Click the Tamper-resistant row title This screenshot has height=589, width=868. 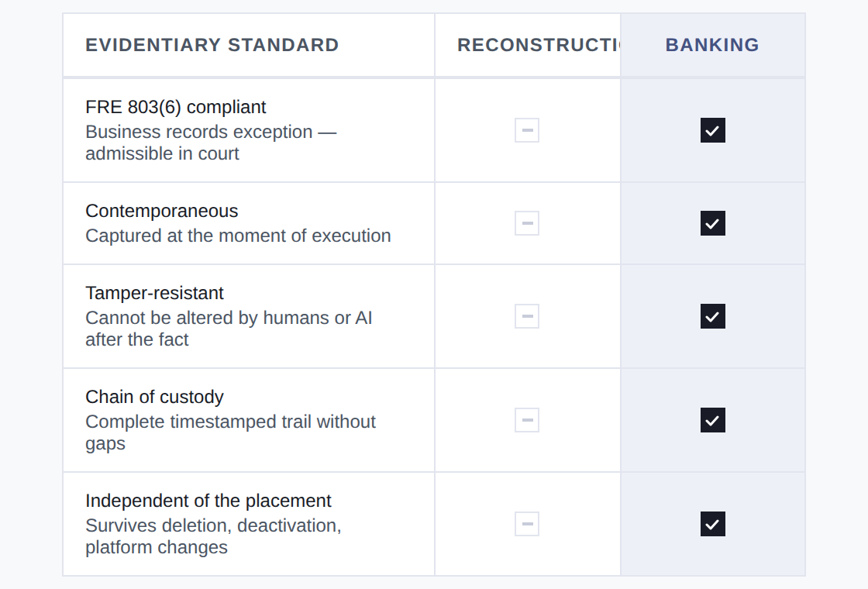tap(154, 293)
